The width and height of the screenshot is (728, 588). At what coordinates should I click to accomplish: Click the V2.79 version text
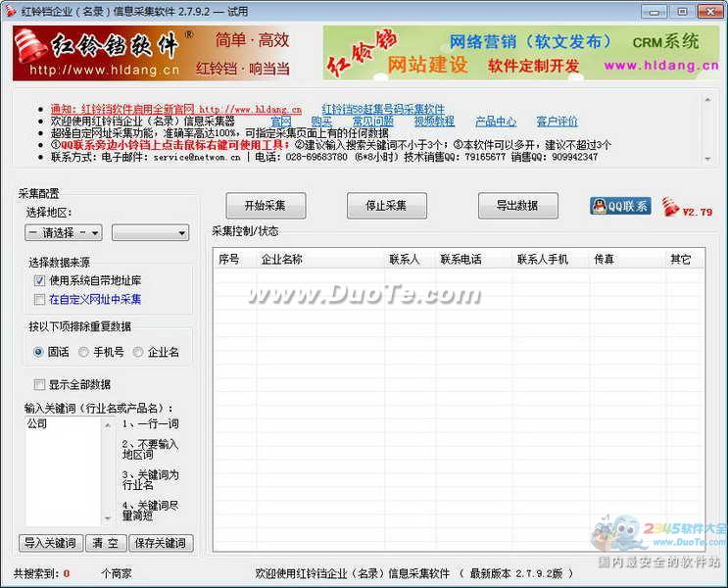[x=698, y=213]
